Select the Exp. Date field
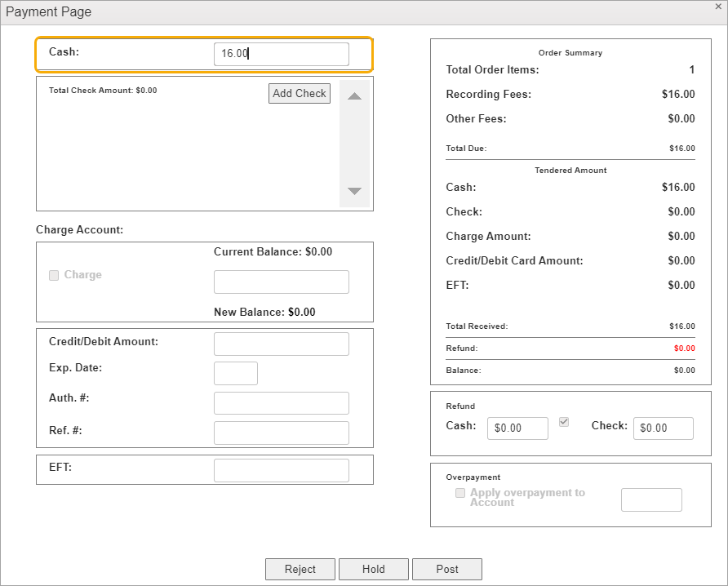This screenshot has height=586, width=728. coord(235,373)
